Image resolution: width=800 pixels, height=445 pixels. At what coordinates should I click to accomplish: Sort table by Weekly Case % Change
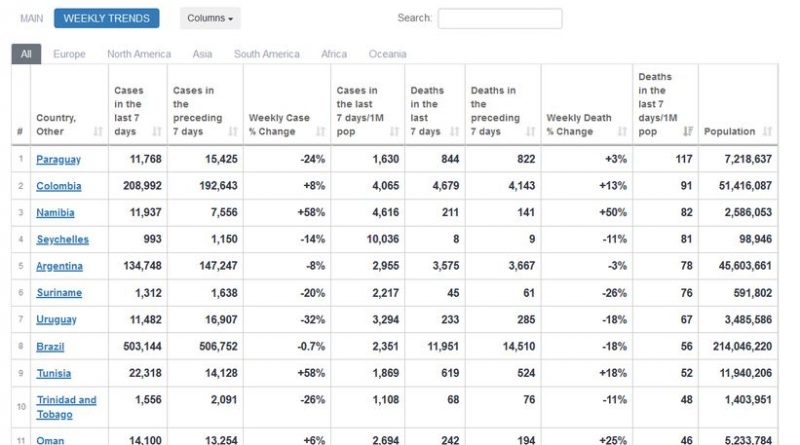[x=321, y=132]
